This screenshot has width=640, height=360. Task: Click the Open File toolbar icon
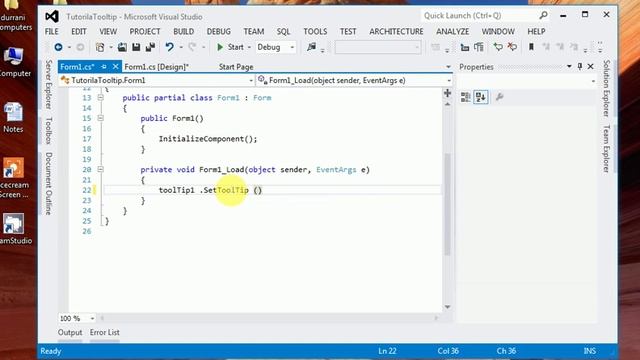coord(122,47)
